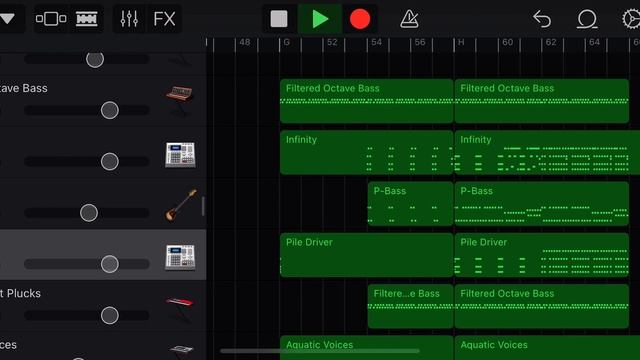
Task: Click bar 56 on the ruler
Action: (x=420, y=42)
